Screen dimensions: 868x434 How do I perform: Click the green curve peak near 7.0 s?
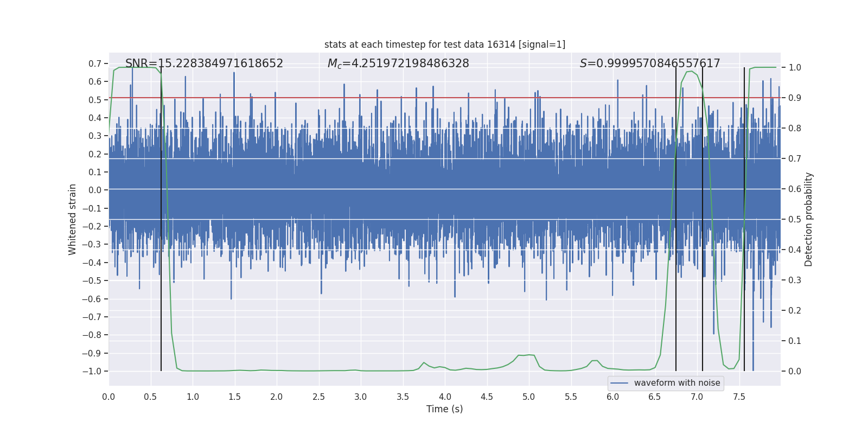click(689, 72)
